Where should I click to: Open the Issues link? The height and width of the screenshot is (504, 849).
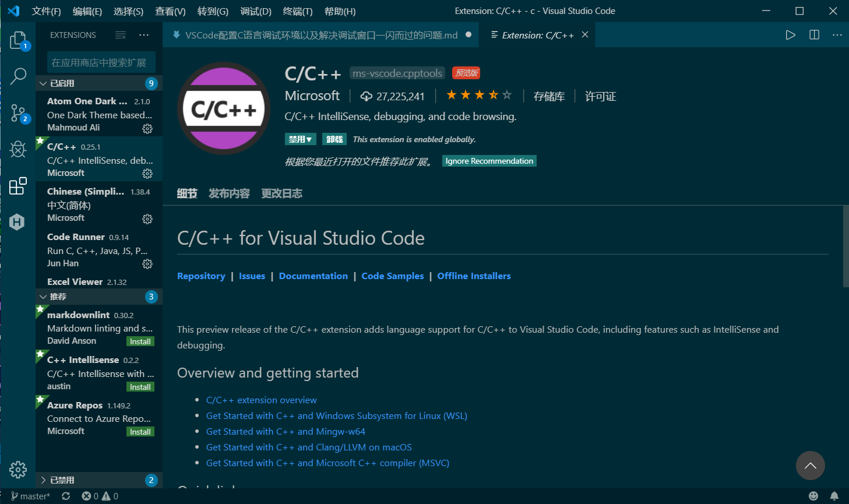pos(252,276)
